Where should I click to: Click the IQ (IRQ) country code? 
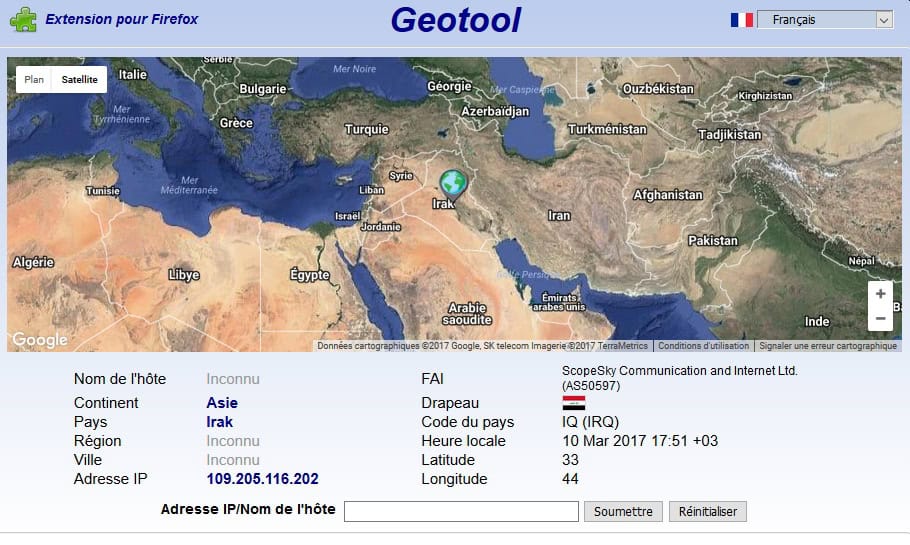[x=590, y=422]
